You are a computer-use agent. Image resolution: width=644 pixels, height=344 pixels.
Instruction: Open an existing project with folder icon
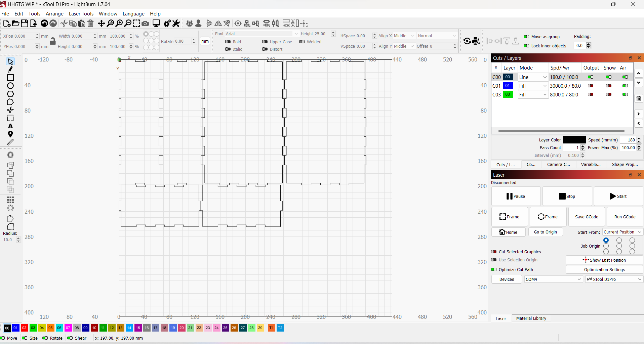pos(15,24)
